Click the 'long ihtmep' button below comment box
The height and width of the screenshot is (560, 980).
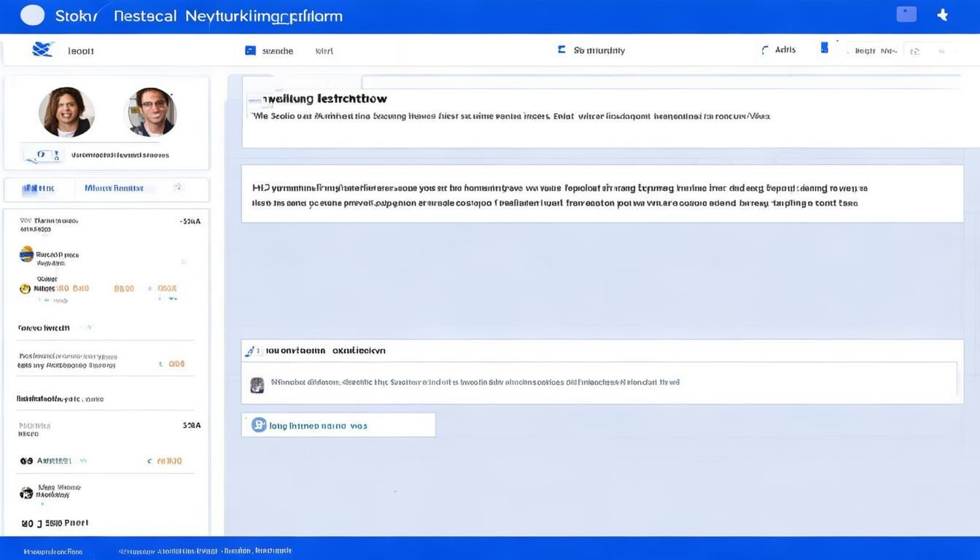point(338,425)
